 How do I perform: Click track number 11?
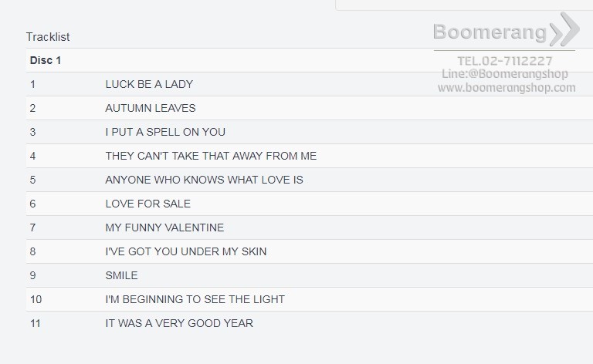coord(36,323)
